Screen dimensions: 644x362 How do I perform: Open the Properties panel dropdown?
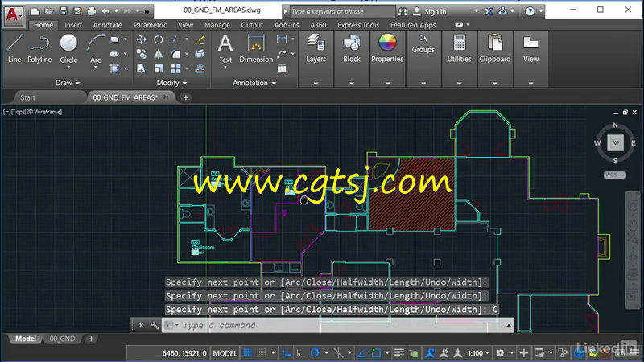(x=387, y=84)
